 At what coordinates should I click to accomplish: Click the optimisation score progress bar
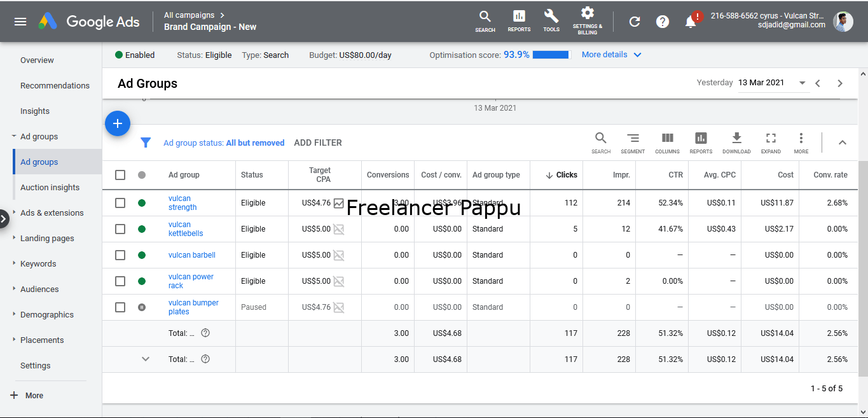[551, 55]
